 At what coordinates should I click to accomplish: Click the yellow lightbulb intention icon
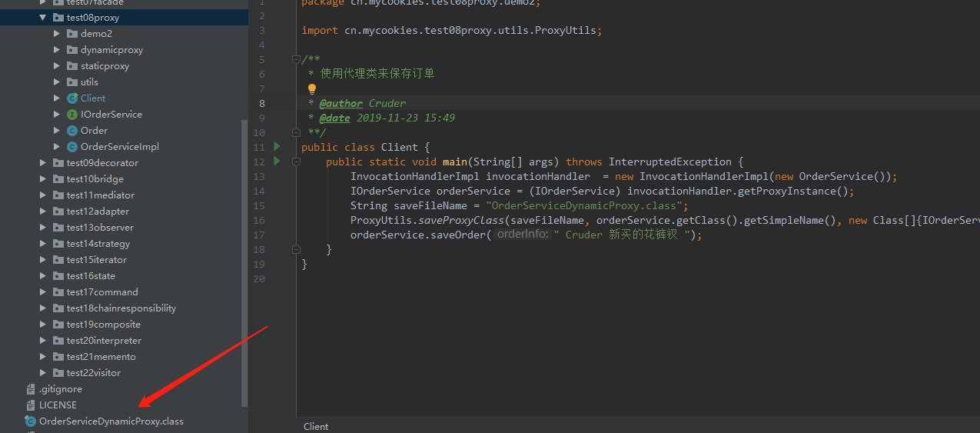click(x=312, y=89)
